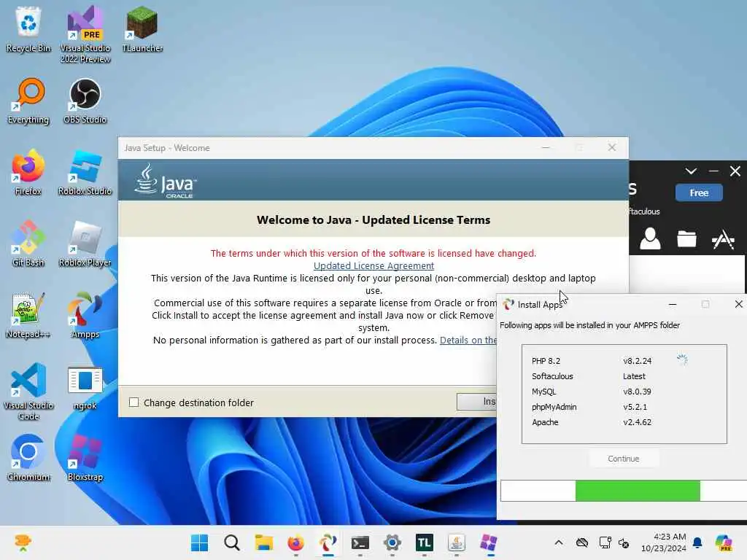Click the Java Oracle logo banner

pyautogui.click(x=165, y=181)
